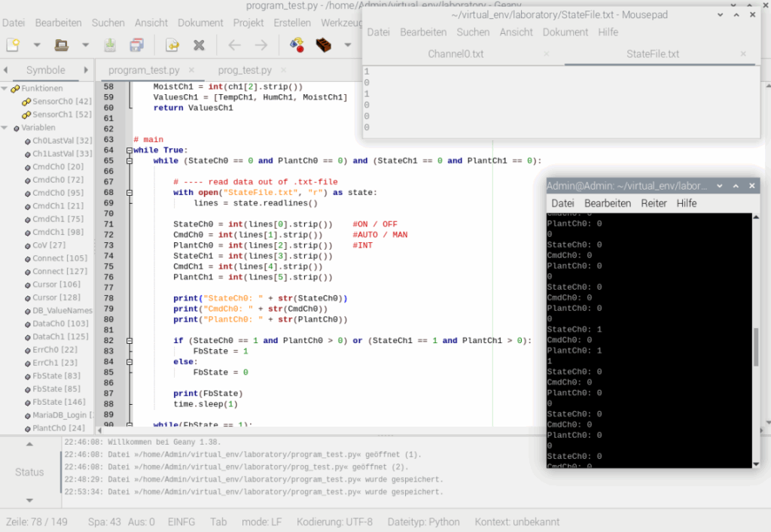771x532 pixels.
Task: Click the open file folder icon
Action: 62,45
